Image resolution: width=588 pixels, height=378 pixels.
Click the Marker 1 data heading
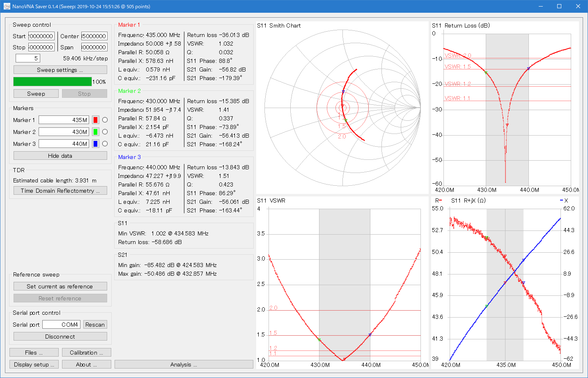129,25
